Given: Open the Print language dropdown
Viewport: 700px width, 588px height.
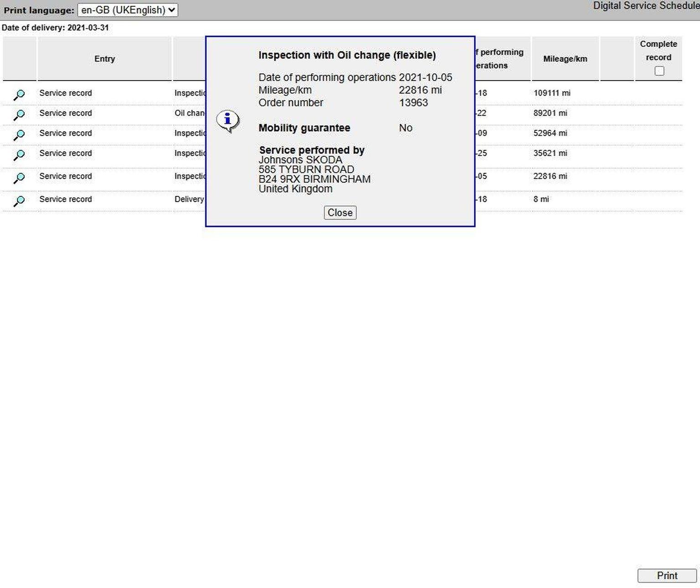Looking at the screenshot, I should [x=128, y=10].
